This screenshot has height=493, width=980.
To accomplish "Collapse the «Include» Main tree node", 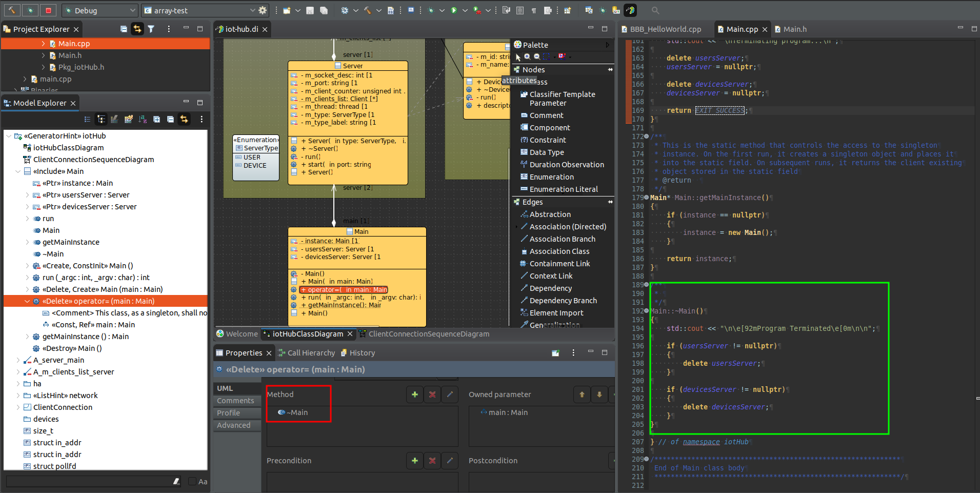I will tap(18, 171).
